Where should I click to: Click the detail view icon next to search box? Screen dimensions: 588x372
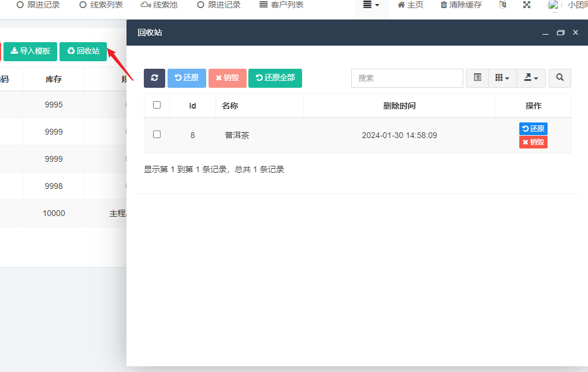(x=477, y=78)
